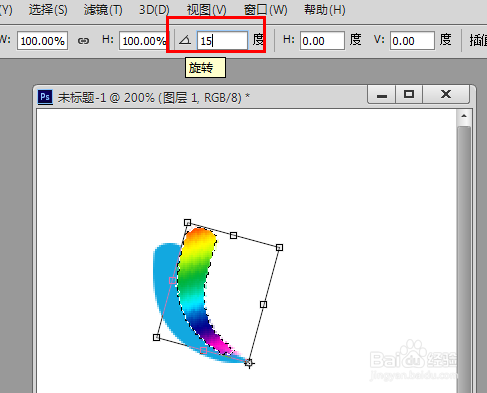Image resolution: width=487 pixels, height=393 pixels.
Task: Click the right-middle transform edge handle
Action: pyautogui.click(x=263, y=304)
